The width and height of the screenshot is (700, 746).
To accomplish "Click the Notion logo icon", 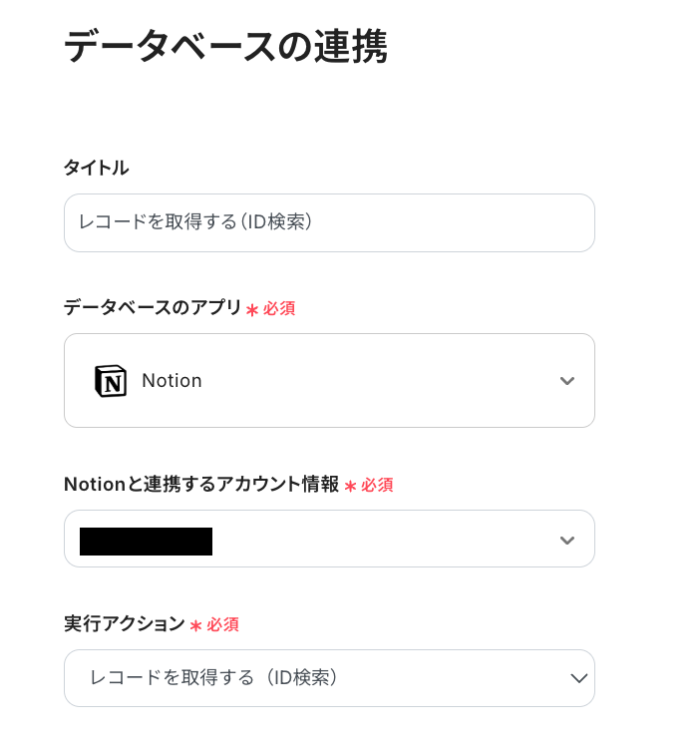I will 111,381.
